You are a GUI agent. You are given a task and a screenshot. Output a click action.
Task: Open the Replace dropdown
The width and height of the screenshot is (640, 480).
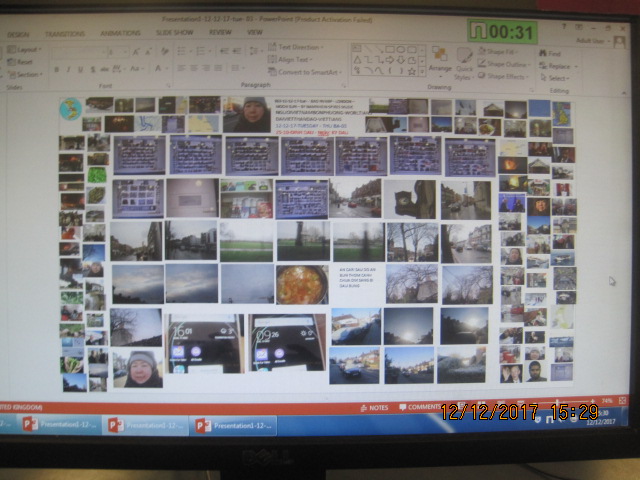558,66
